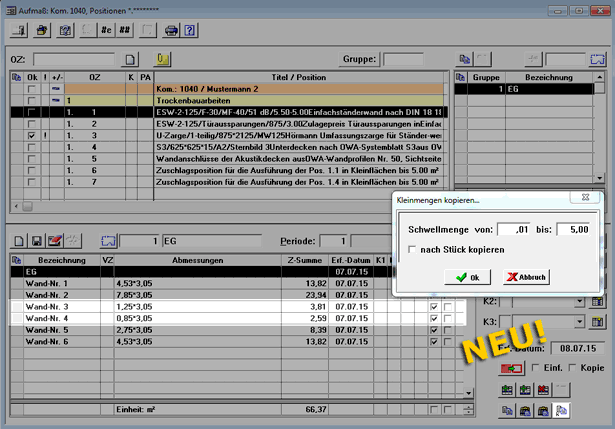
Task: Enable the 'nach Stück kopieren' checkbox
Action: 414,248
